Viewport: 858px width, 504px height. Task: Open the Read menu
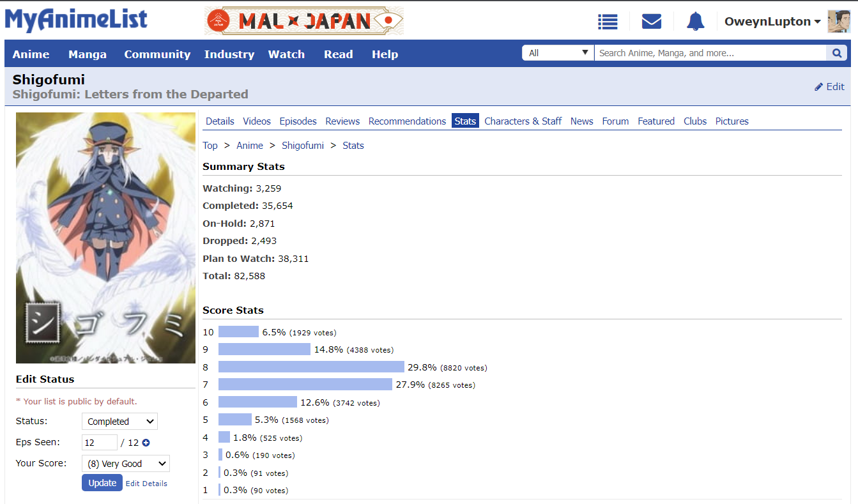point(338,54)
